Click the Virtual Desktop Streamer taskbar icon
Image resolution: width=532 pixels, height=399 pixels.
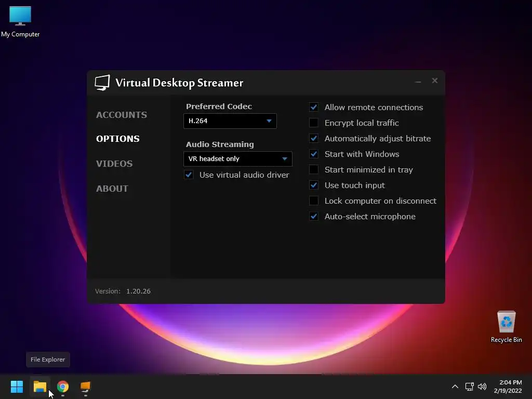coord(86,387)
